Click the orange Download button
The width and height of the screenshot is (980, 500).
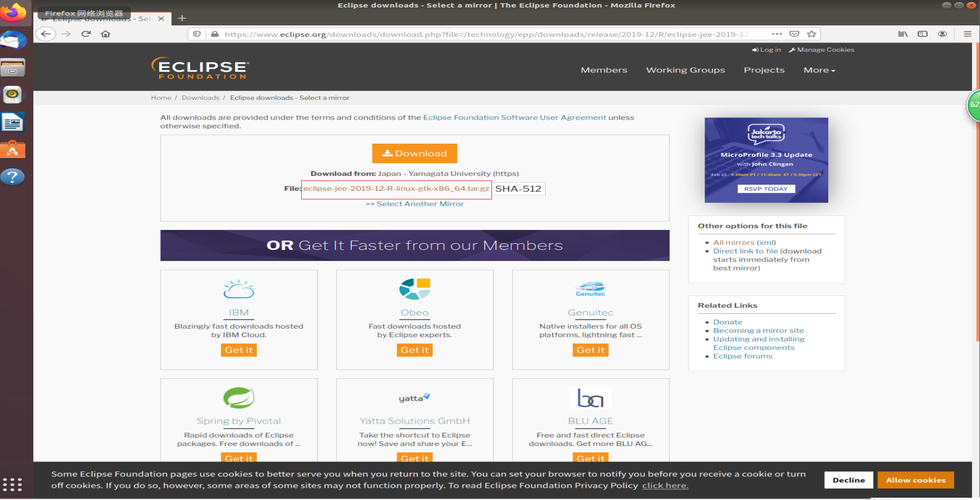414,153
